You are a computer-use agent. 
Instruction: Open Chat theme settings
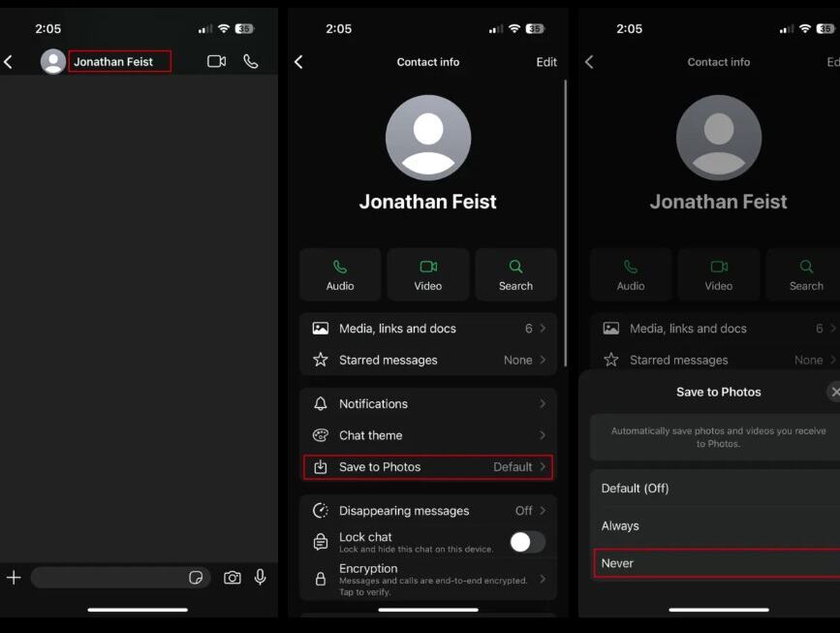(428, 435)
